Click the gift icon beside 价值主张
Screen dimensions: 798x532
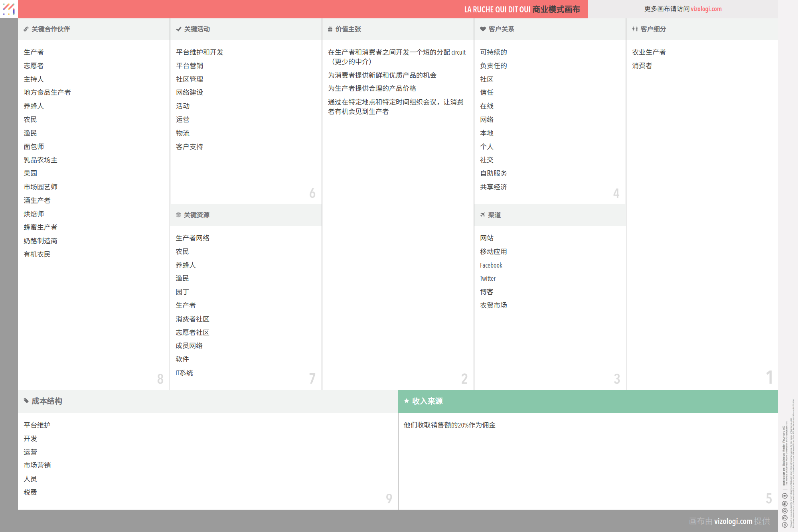pyautogui.click(x=330, y=29)
